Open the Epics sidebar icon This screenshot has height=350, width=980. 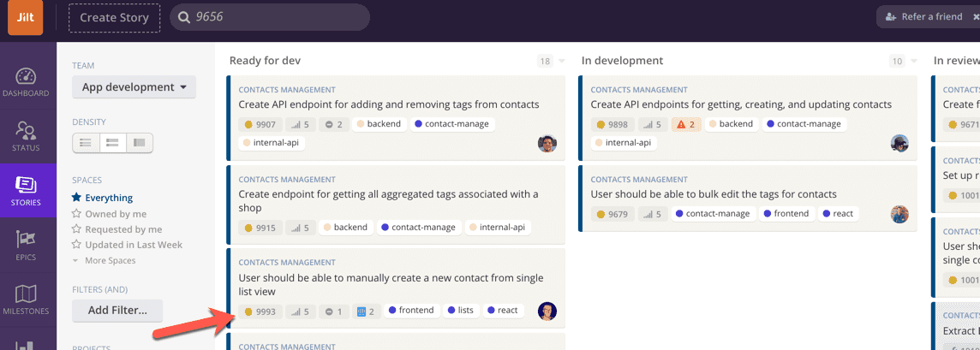[x=26, y=245]
